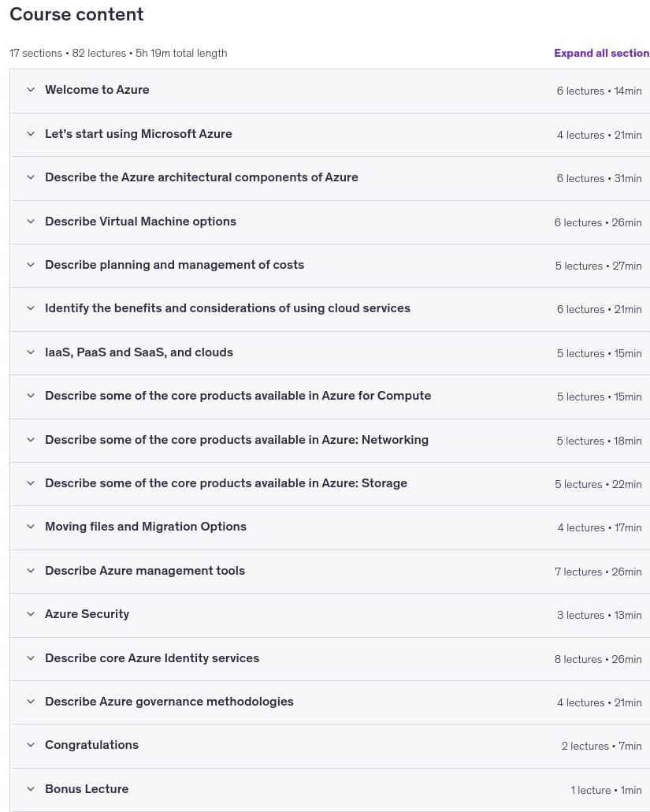This screenshot has height=812, width=650.
Task: Click chevron beside Moving files and Migration Options
Action: [x=31, y=527]
